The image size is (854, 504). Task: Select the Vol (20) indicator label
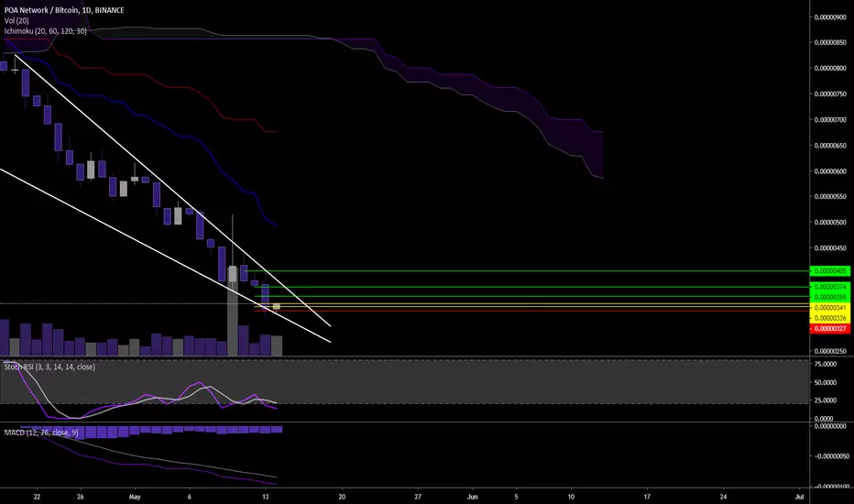(x=16, y=21)
